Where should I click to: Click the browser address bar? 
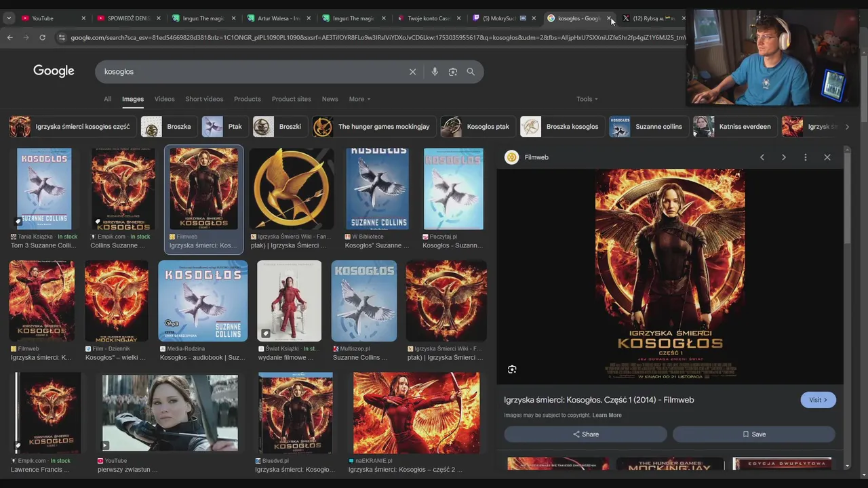pyautogui.click(x=376, y=37)
